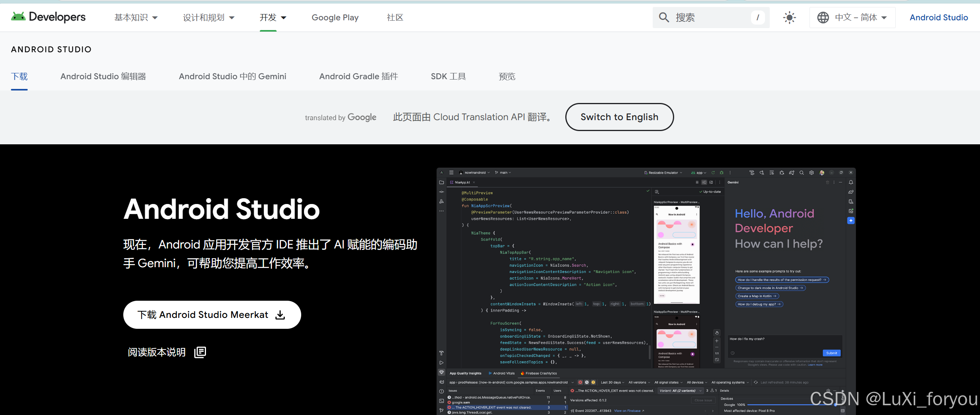Open the All devices filter dropdown

pyautogui.click(x=697, y=382)
